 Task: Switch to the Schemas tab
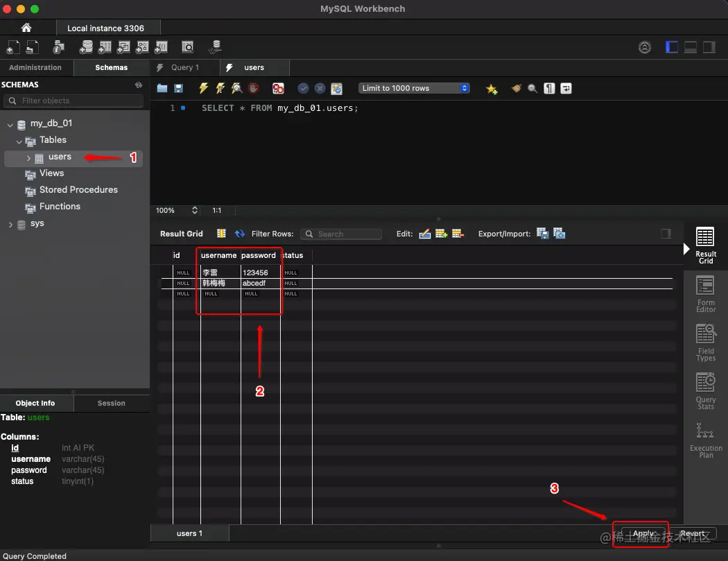[112, 67]
